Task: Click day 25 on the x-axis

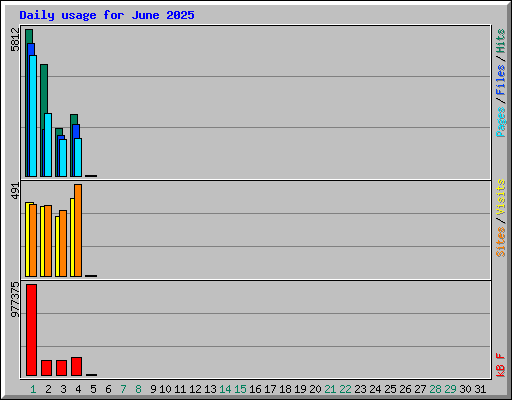Action: coord(390,389)
